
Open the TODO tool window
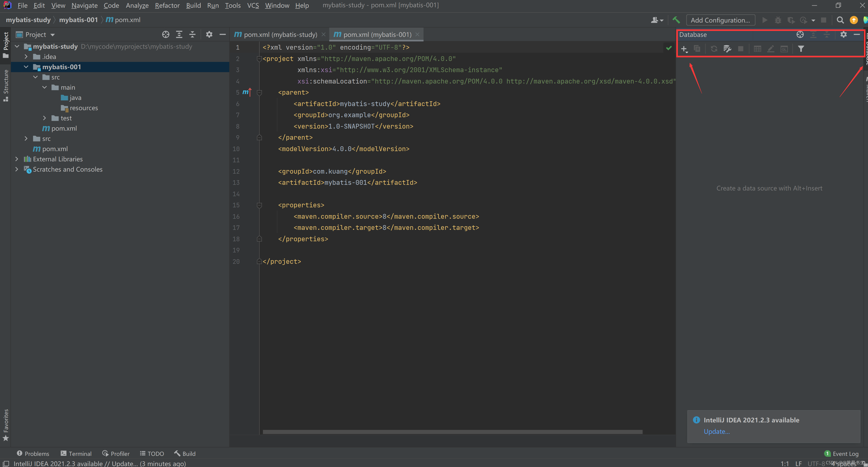click(x=152, y=454)
